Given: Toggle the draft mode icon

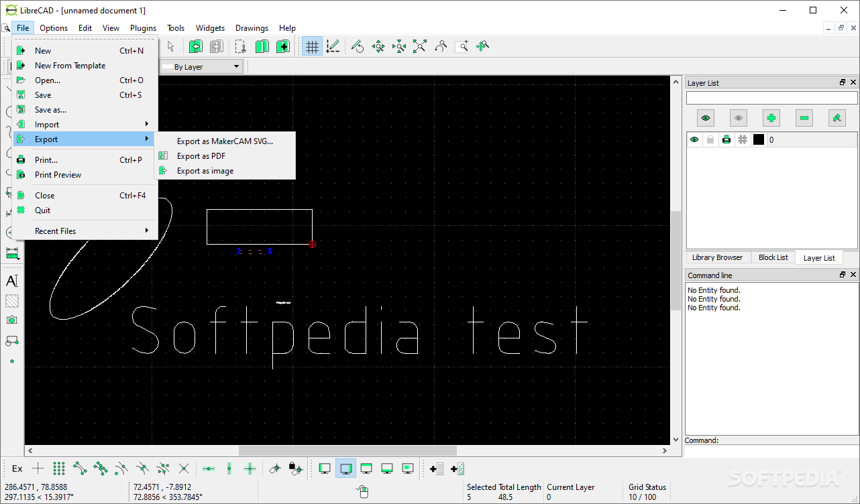Looking at the screenshot, I should pos(333,46).
